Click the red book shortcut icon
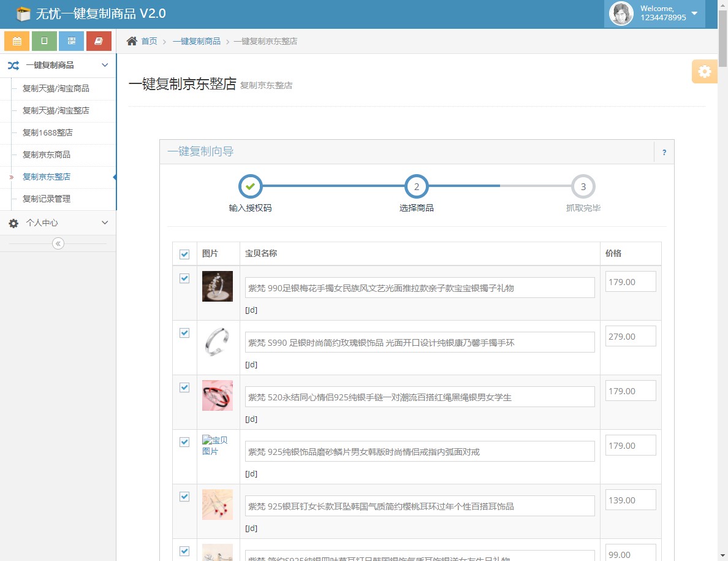This screenshot has width=728, height=561. coord(99,41)
